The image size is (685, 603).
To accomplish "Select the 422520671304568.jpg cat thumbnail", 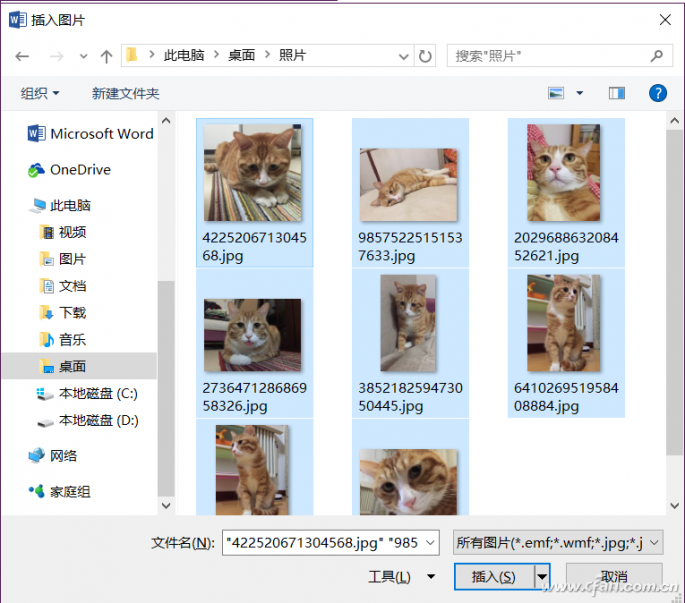I will tap(253, 172).
